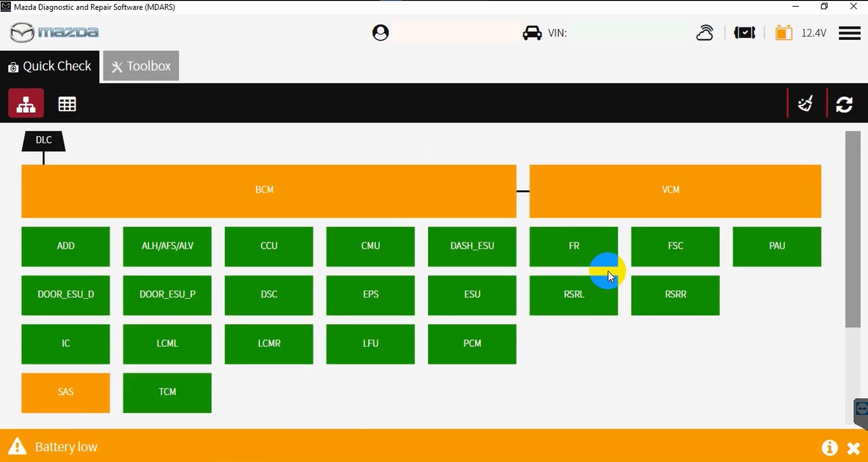Screen dimensions: 868x462
Task: Select the EPS module
Action: (x=370, y=295)
